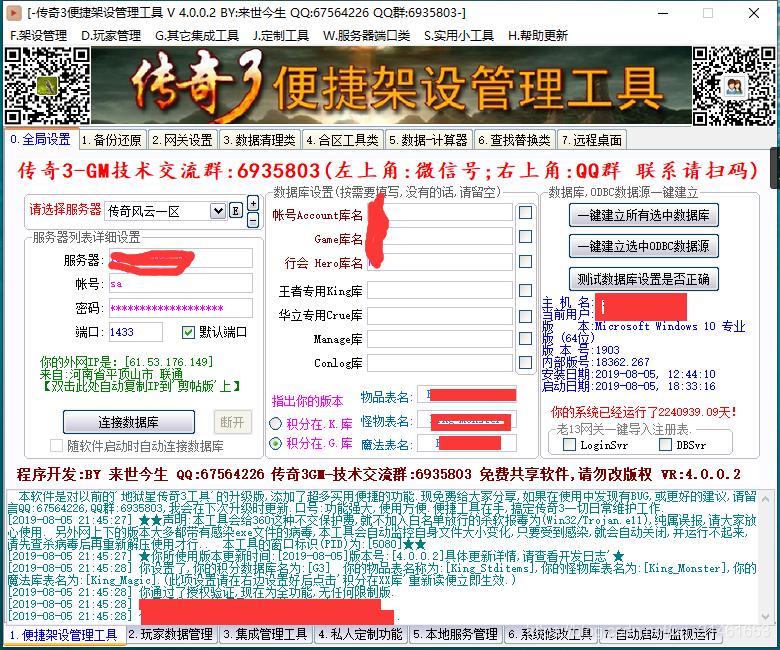780x650 pixels.
Task: Click the 魔法表名 input field
Action: pyautogui.click(x=467, y=443)
